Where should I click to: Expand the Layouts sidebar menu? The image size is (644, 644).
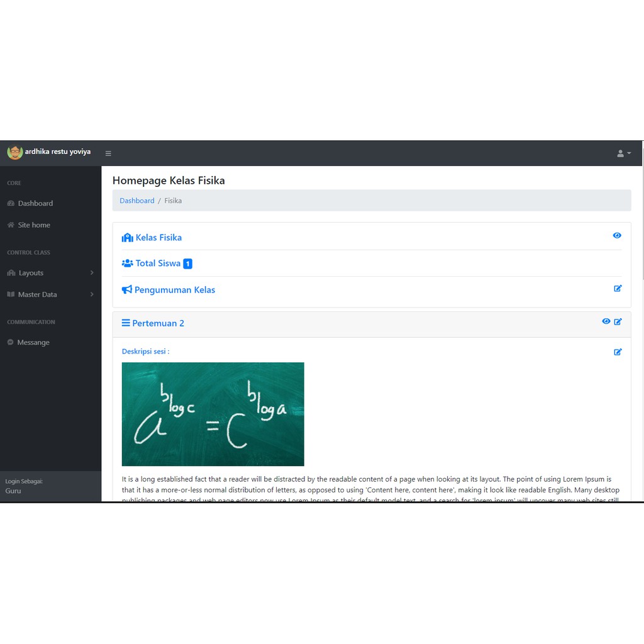[x=50, y=273]
